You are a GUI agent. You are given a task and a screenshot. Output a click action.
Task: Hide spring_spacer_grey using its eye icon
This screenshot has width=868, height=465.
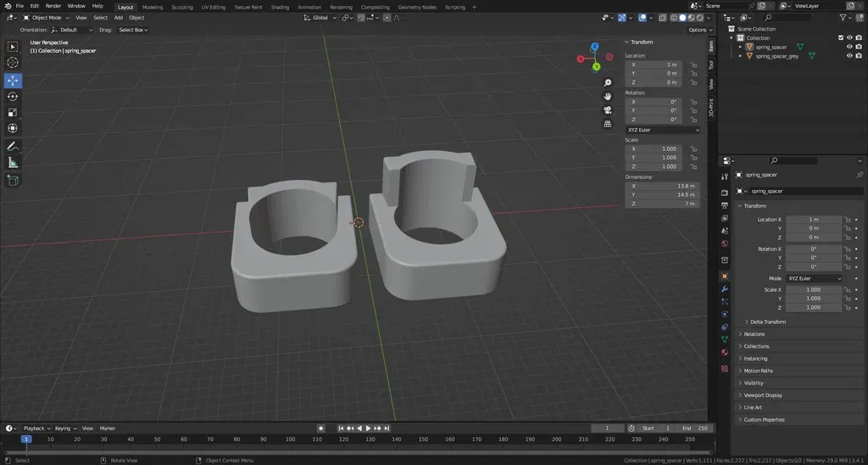[849, 56]
